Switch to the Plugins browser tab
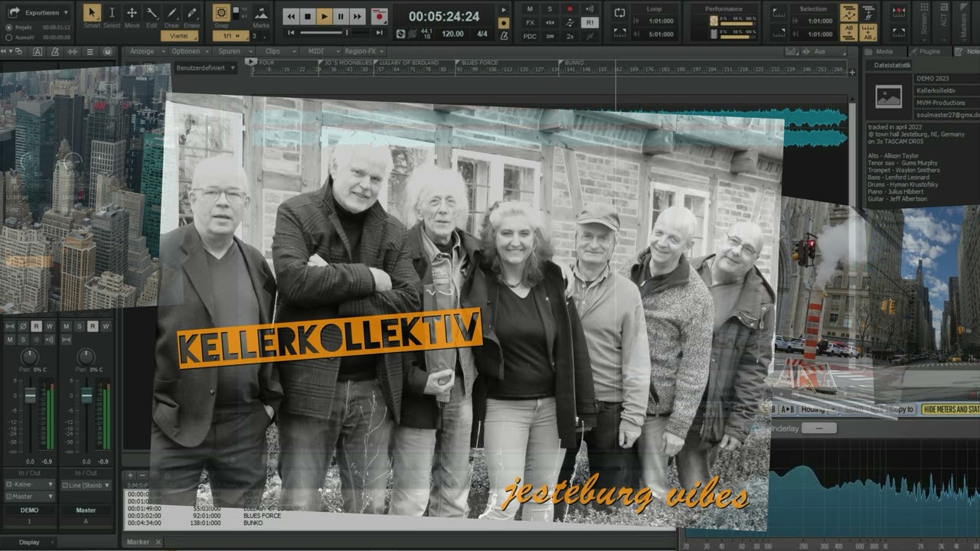 pyautogui.click(x=929, y=51)
